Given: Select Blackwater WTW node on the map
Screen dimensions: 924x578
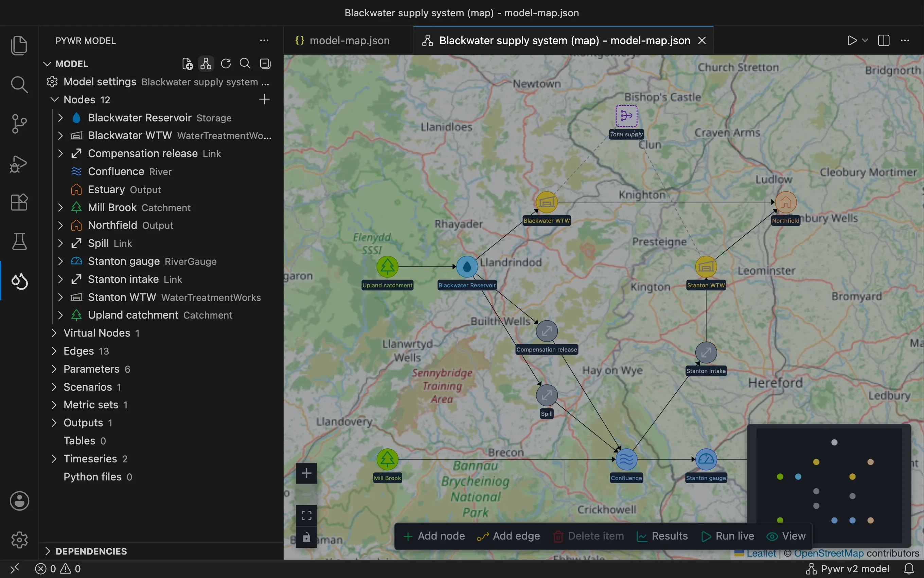Looking at the screenshot, I should pos(546,202).
